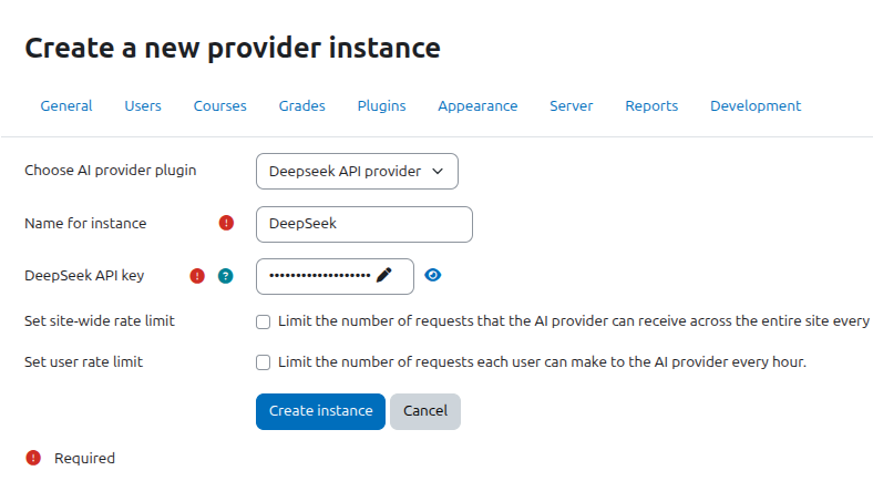Click the 'Limit the number of requests each user' label
873x491 pixels.
pyautogui.click(x=542, y=362)
